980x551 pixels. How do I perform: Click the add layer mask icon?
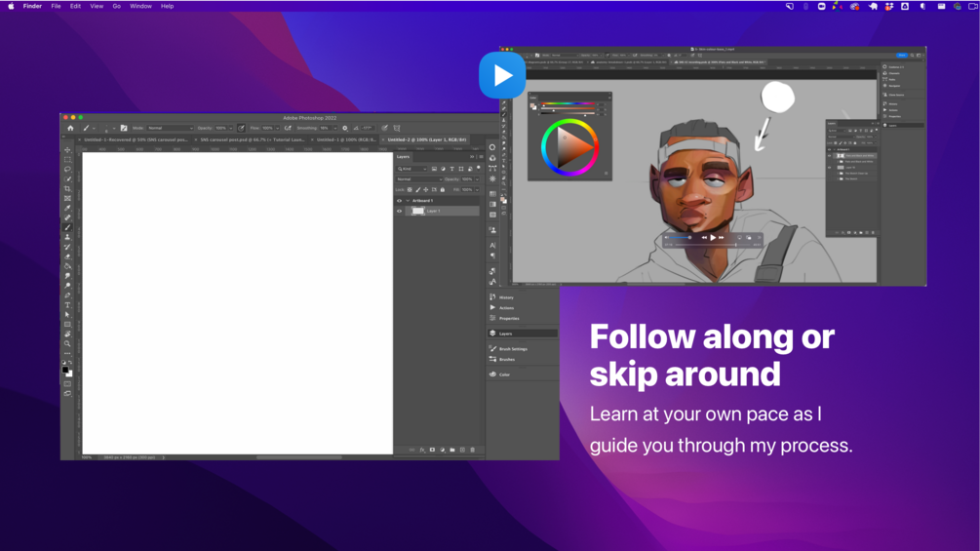[433, 450]
